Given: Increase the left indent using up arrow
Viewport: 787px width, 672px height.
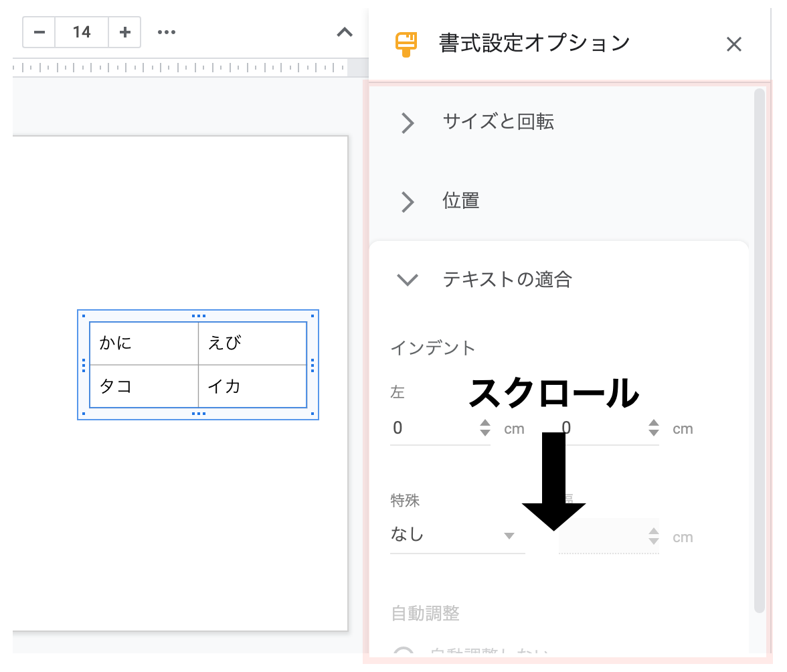Looking at the screenshot, I should pyautogui.click(x=485, y=423).
